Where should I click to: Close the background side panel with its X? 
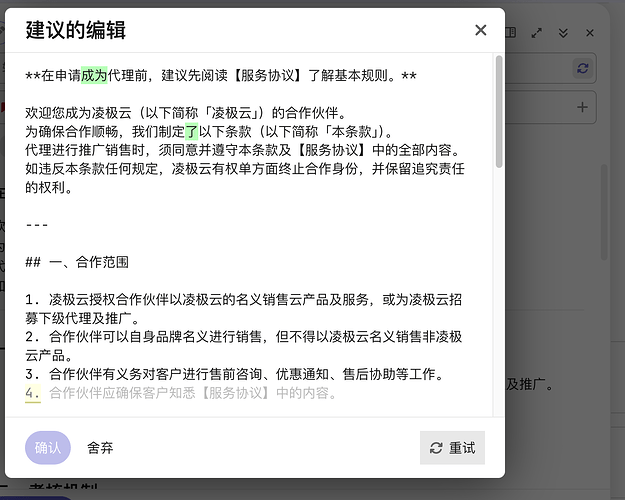[590, 33]
